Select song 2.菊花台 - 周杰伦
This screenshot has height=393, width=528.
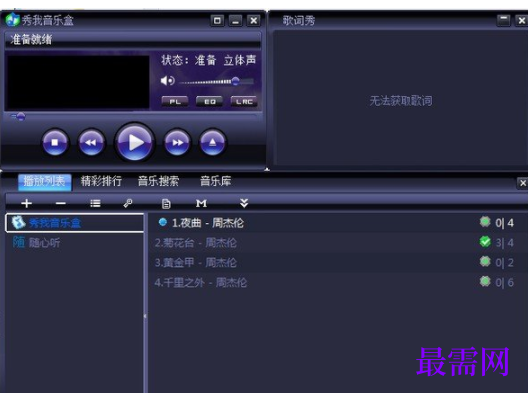(337, 243)
